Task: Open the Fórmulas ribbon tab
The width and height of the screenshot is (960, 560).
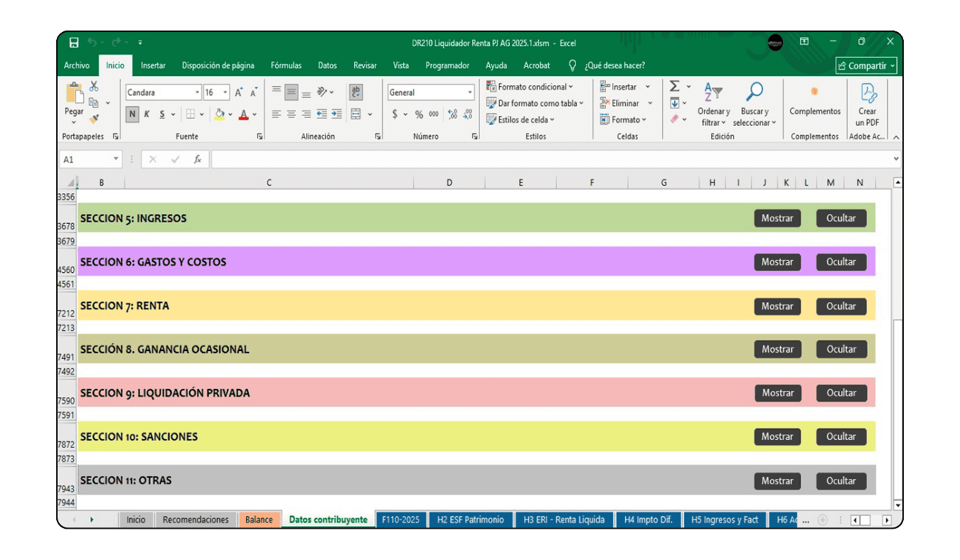Action: coord(286,65)
